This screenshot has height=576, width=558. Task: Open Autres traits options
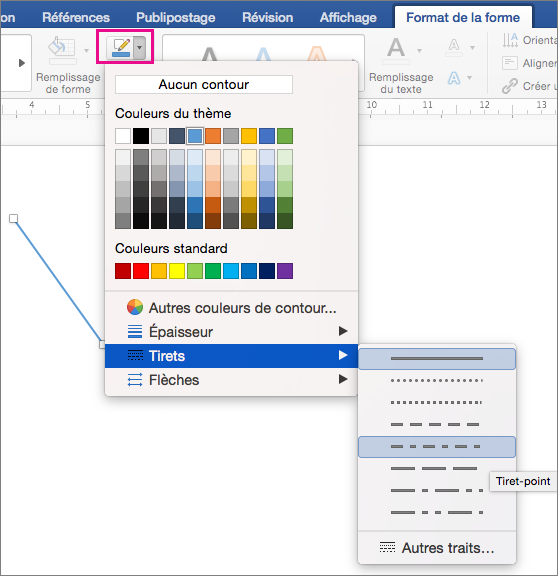coord(437,548)
